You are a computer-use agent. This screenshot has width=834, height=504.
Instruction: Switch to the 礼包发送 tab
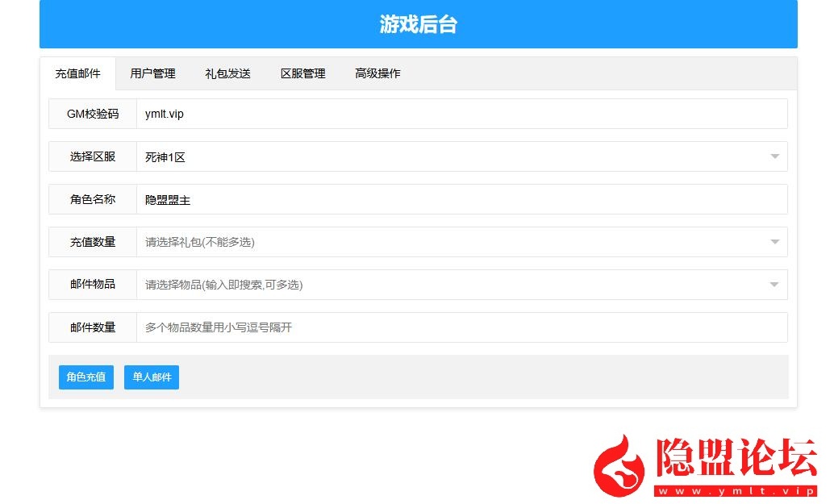(227, 73)
